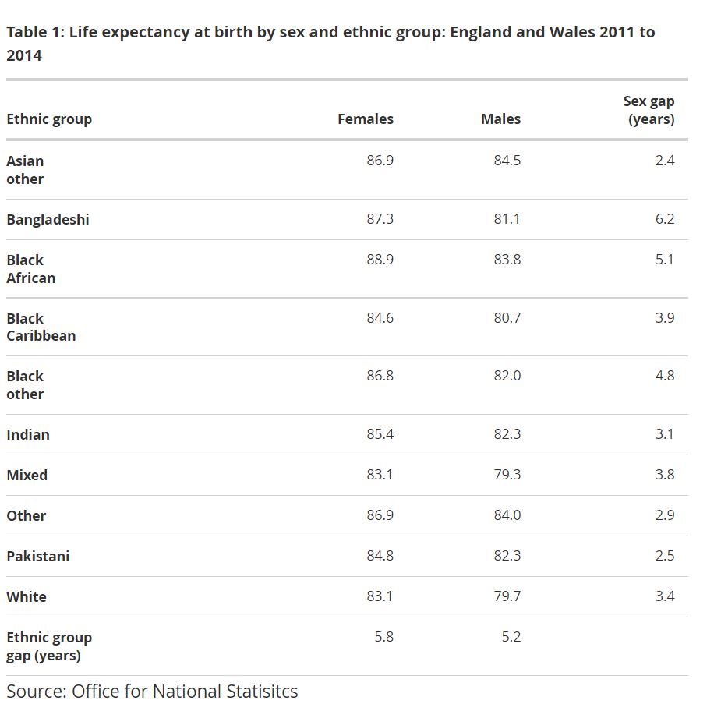Select the Asian other row label
Viewport: 728px width, 711px height.
point(25,170)
